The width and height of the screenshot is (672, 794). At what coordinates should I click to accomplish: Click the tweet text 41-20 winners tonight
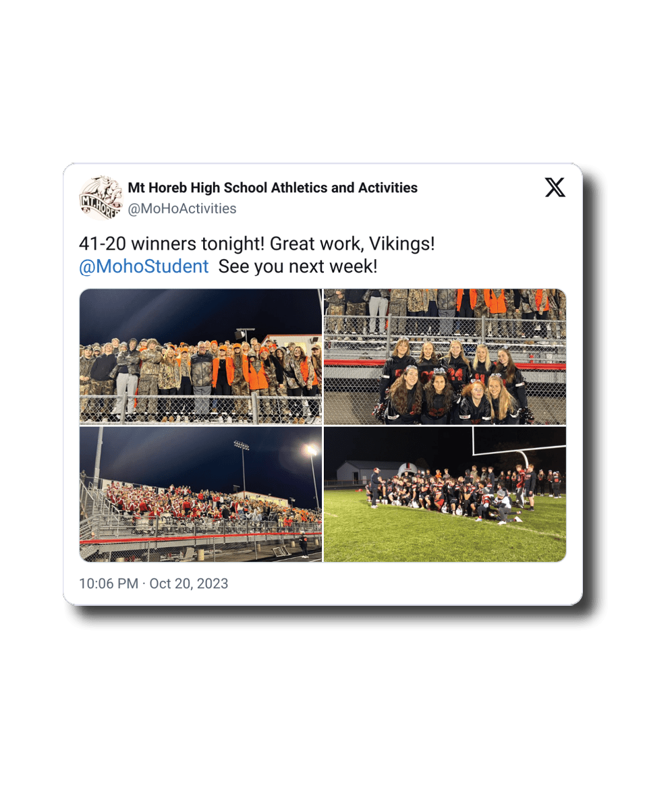tap(171, 244)
